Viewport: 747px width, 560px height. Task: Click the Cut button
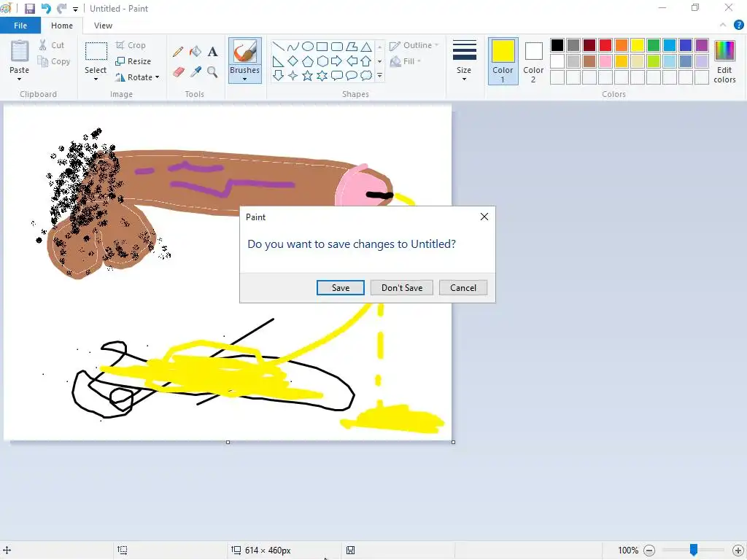52,45
